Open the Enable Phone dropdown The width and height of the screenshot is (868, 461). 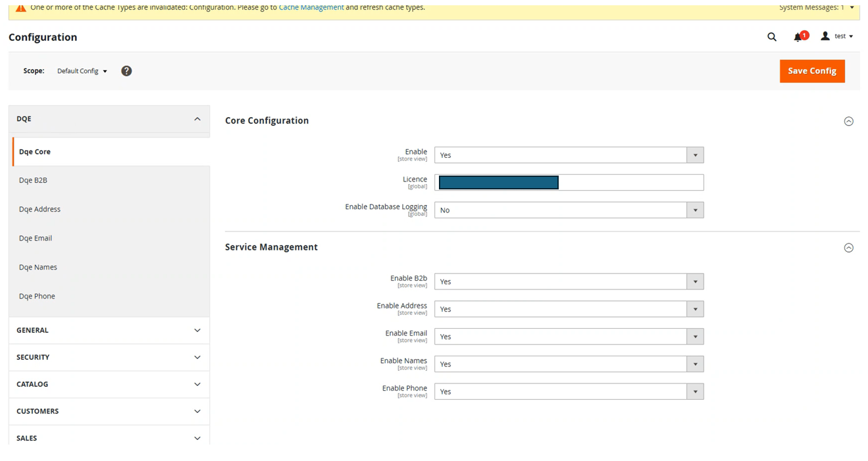click(x=569, y=392)
